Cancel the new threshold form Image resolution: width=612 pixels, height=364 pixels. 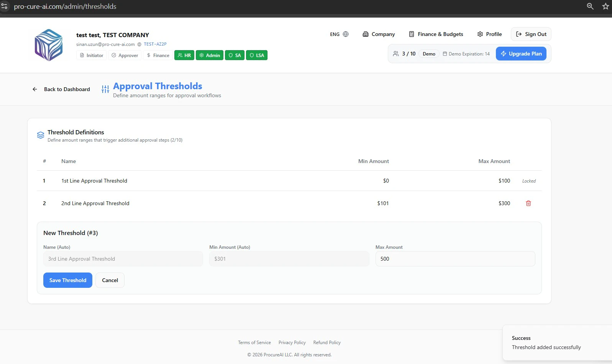pos(110,280)
